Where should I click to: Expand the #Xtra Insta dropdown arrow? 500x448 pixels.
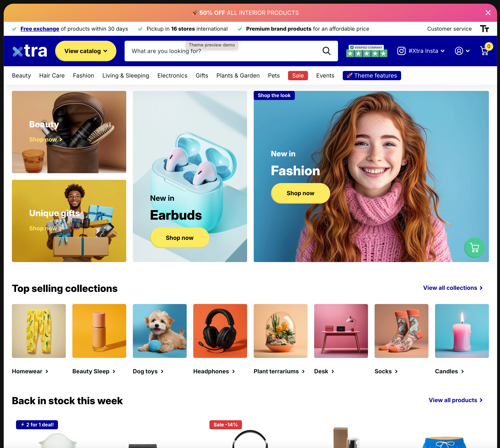443,51
